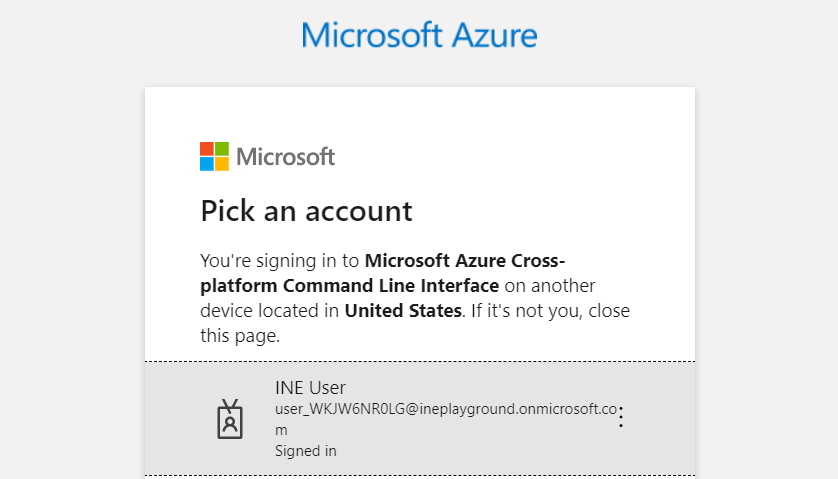Select the INE User account tile
The height and width of the screenshot is (479, 838).
click(x=420, y=418)
